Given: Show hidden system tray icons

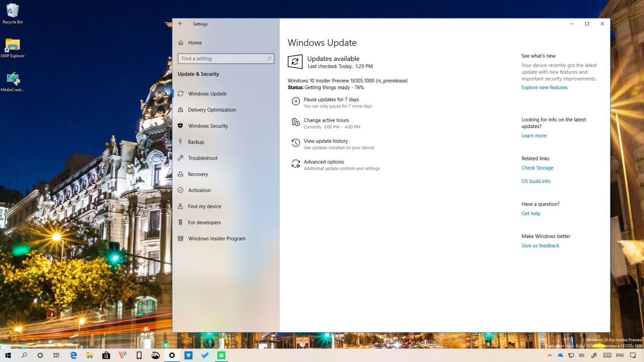Looking at the screenshot, I should click(549, 355).
